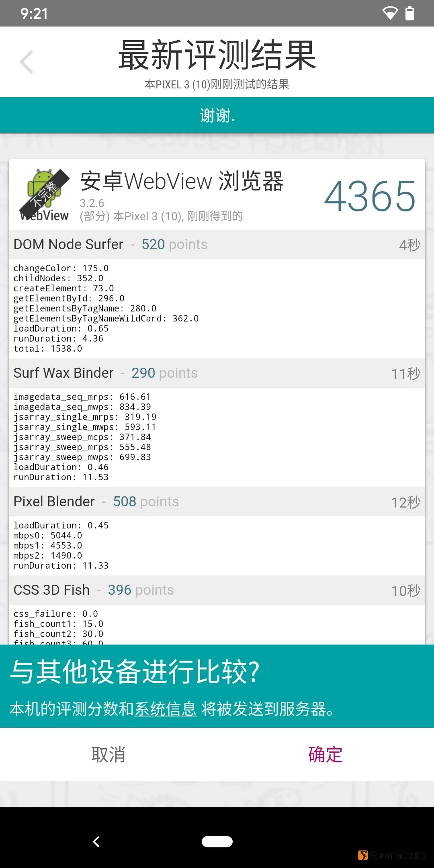This screenshot has height=868, width=434.
Task: Select the DOM Node Surfer section header
Action: 217,244
